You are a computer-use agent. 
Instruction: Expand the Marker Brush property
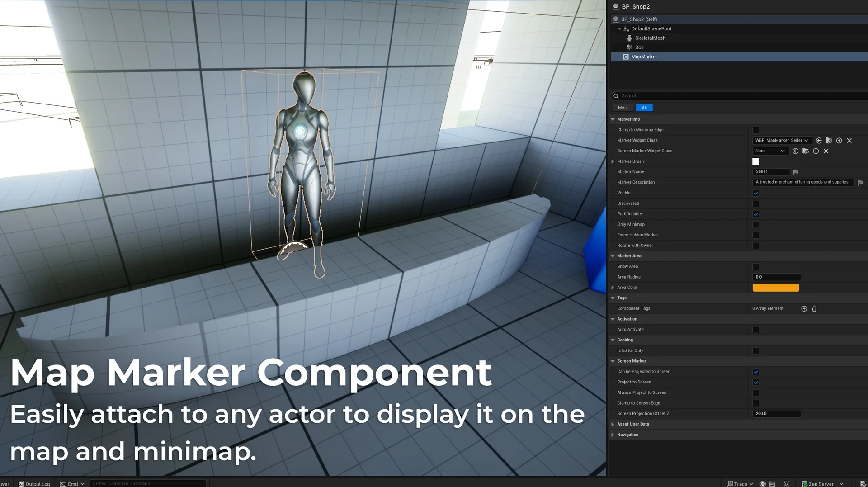click(x=613, y=161)
